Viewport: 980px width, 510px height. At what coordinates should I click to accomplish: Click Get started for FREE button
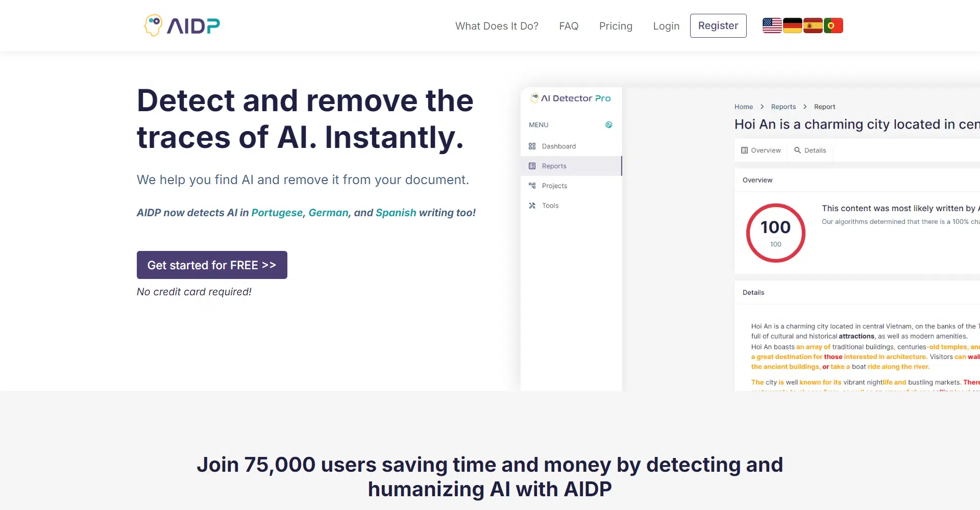click(x=212, y=265)
